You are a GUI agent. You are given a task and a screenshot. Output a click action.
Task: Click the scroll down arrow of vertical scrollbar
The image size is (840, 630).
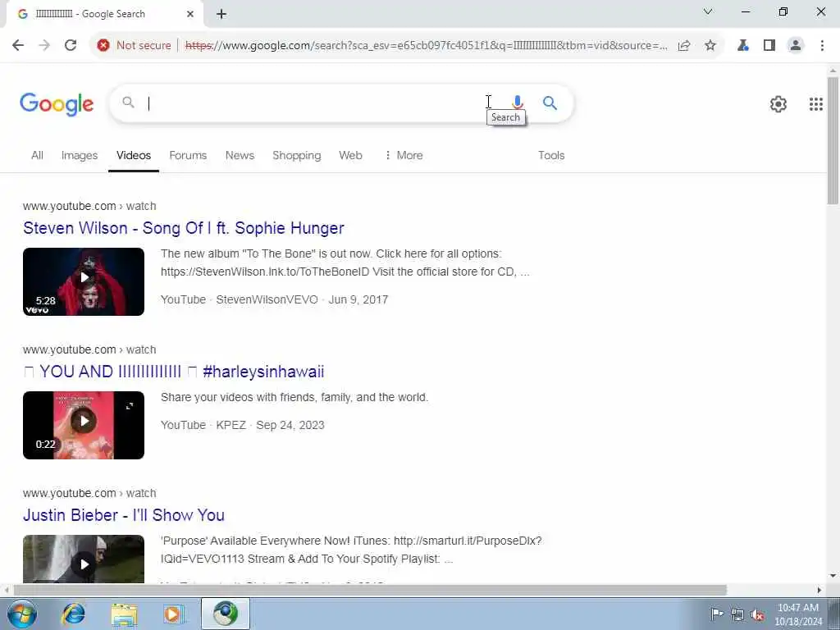click(833, 576)
